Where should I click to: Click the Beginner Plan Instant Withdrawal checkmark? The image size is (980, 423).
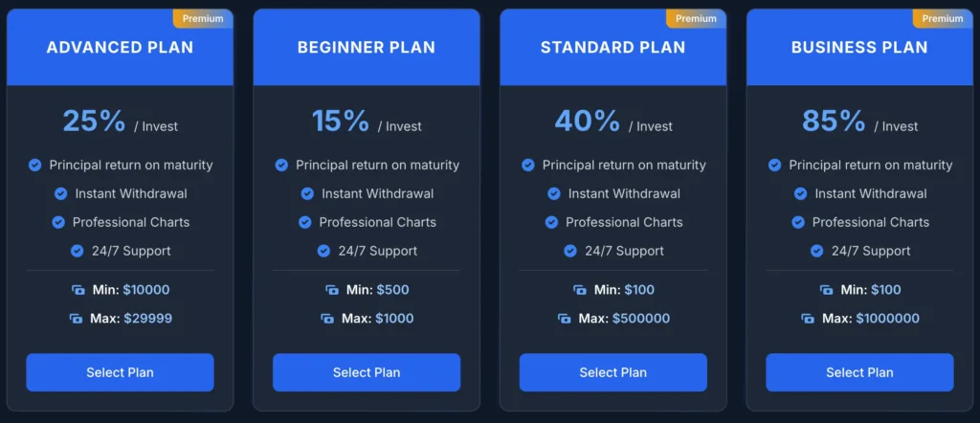(x=307, y=193)
